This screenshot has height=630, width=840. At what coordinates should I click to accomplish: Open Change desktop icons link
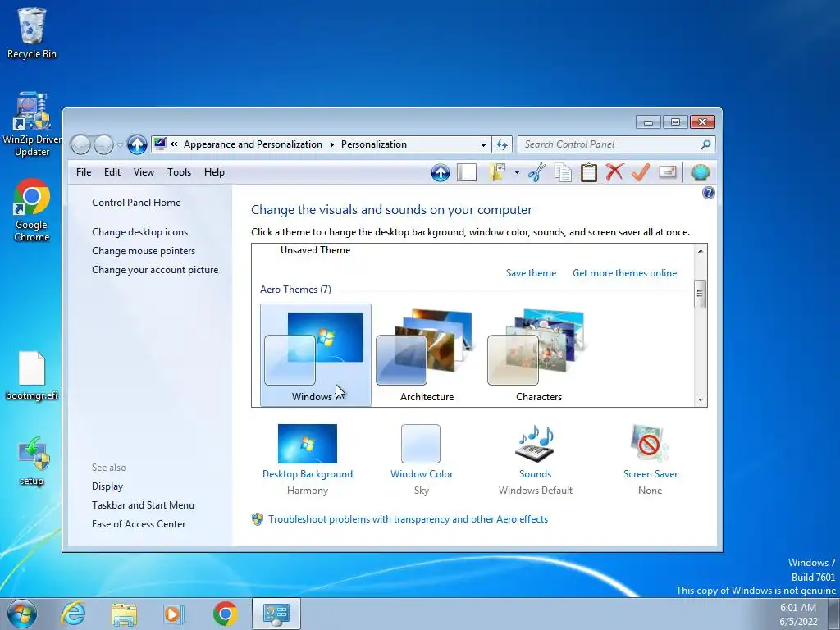click(139, 232)
